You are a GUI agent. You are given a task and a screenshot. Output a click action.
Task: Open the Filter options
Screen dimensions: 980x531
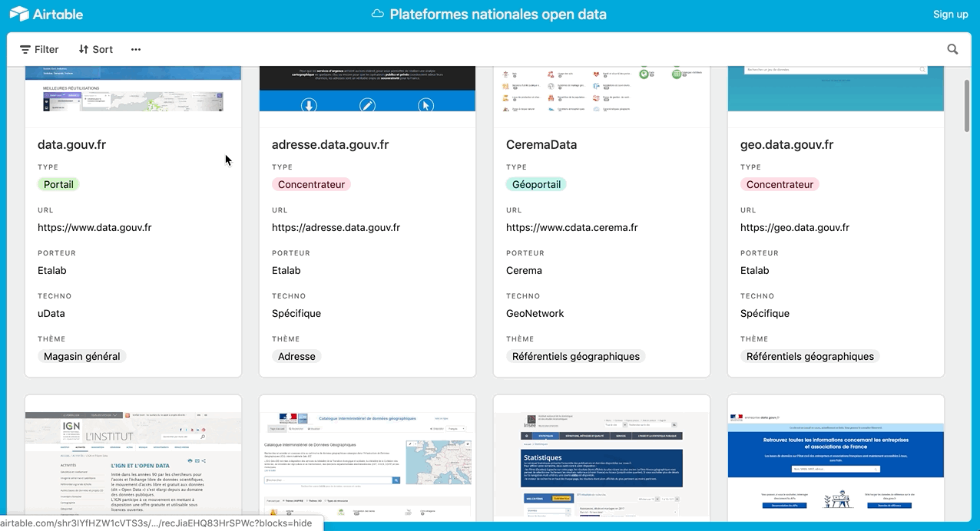[x=39, y=49]
